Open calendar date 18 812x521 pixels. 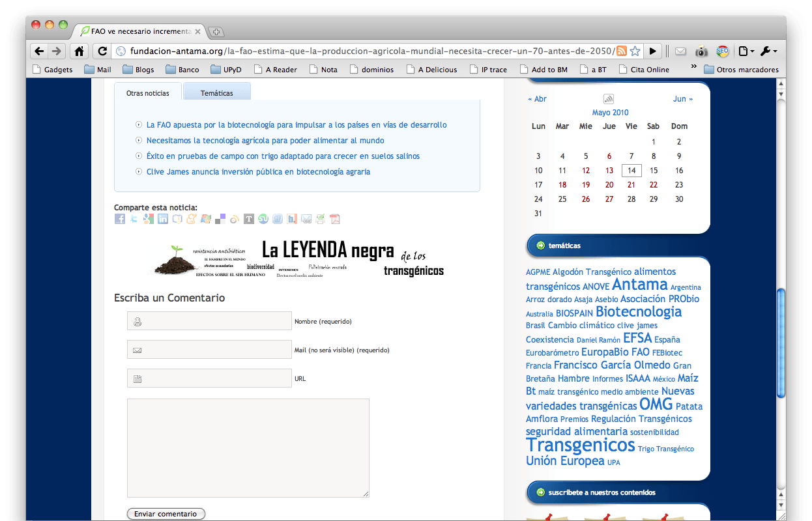[562, 185]
